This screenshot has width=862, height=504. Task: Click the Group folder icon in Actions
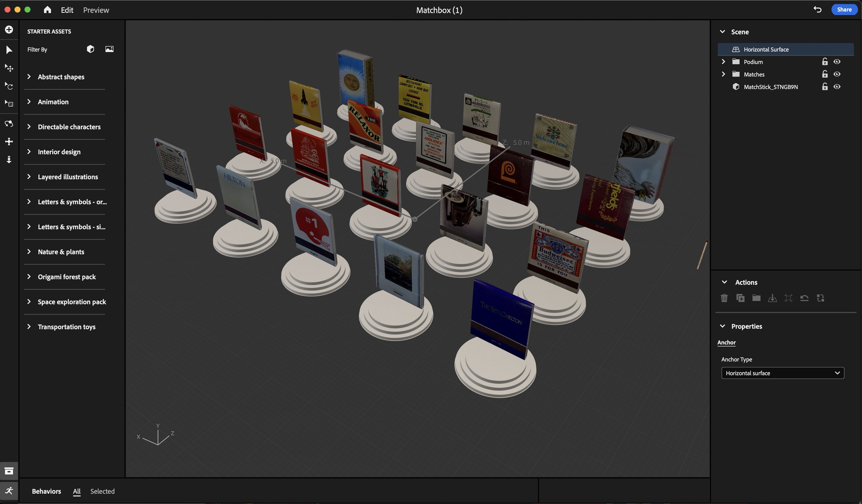click(756, 298)
